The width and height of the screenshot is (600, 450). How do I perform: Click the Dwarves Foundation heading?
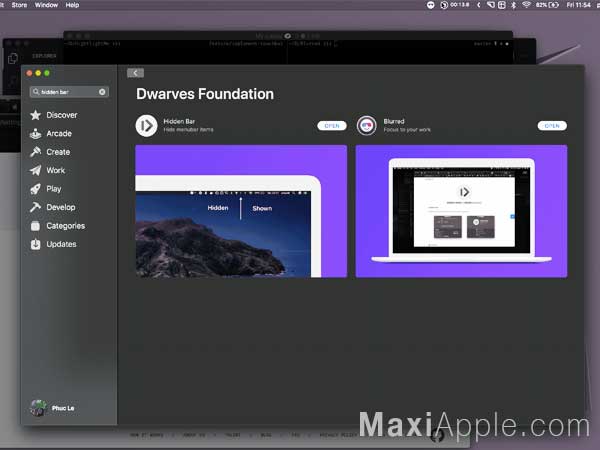click(205, 94)
